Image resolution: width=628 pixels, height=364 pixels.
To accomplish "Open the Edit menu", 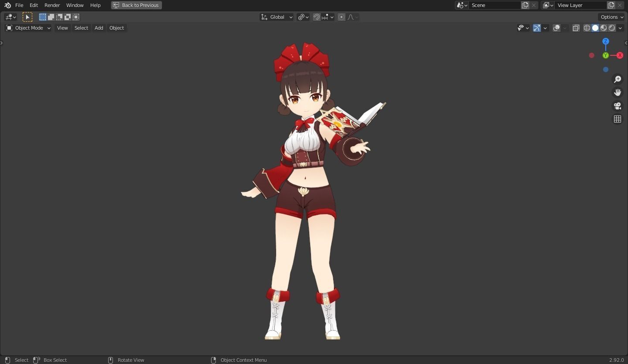I will coord(34,5).
